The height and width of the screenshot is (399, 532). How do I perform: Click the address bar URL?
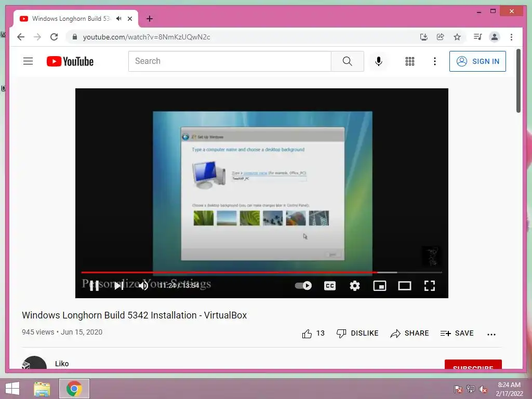(x=147, y=37)
